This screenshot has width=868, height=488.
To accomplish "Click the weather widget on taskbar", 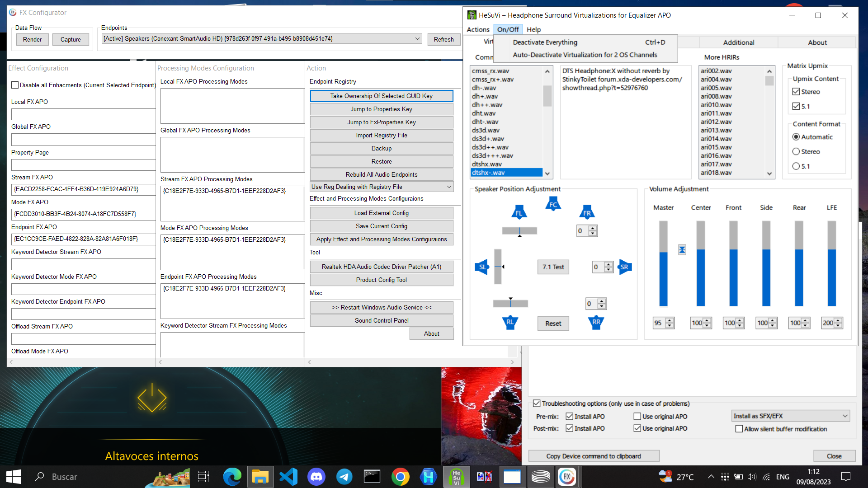I will pyautogui.click(x=676, y=477).
